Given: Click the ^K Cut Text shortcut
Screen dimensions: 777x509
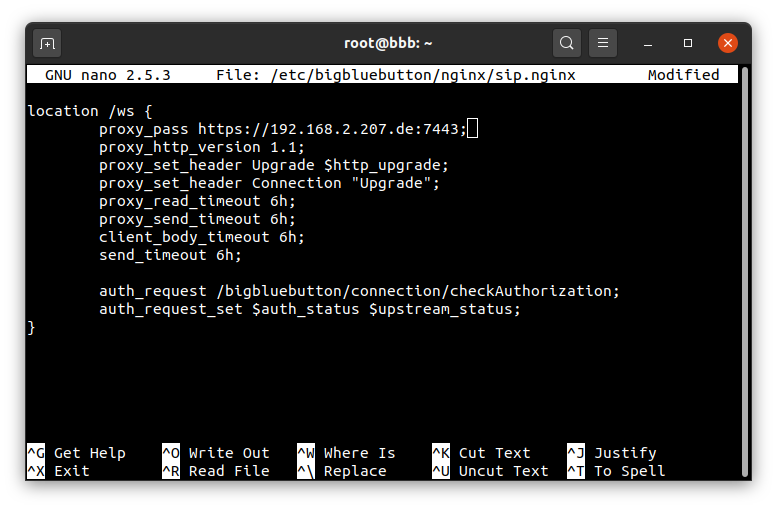Looking at the screenshot, I should (x=481, y=452).
